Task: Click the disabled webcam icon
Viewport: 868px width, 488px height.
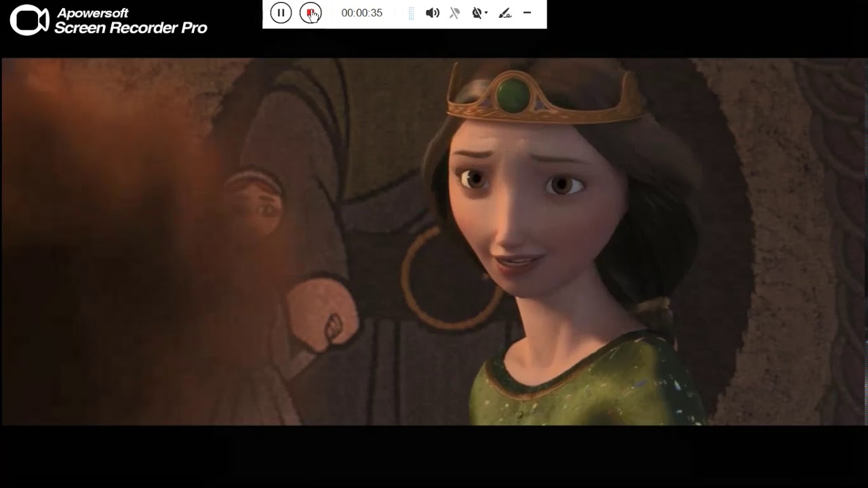Action: coord(477,13)
